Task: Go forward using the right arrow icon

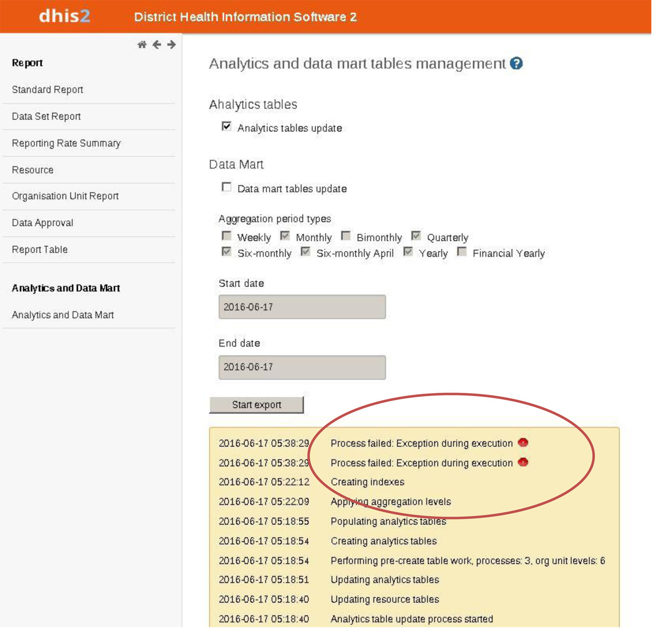Action: pos(172,45)
